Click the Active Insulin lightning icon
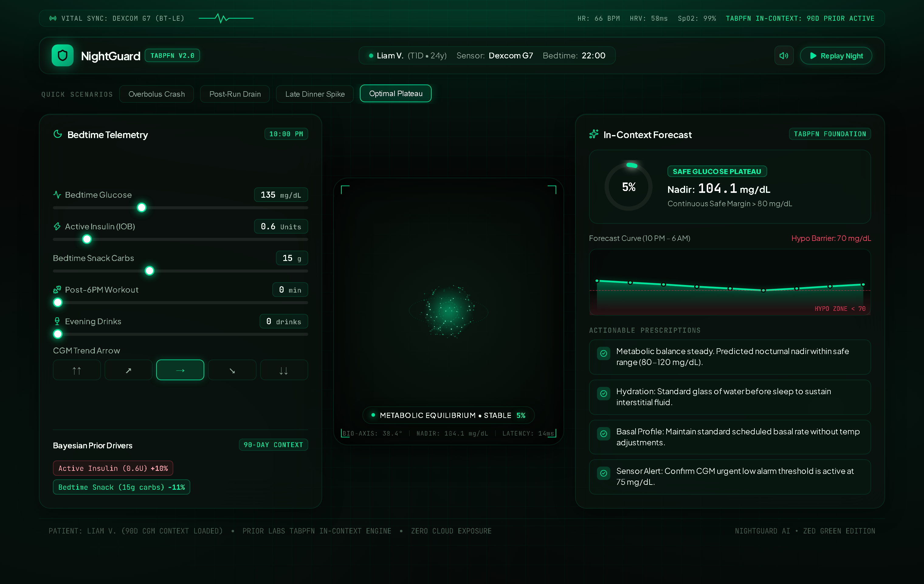 (57, 227)
